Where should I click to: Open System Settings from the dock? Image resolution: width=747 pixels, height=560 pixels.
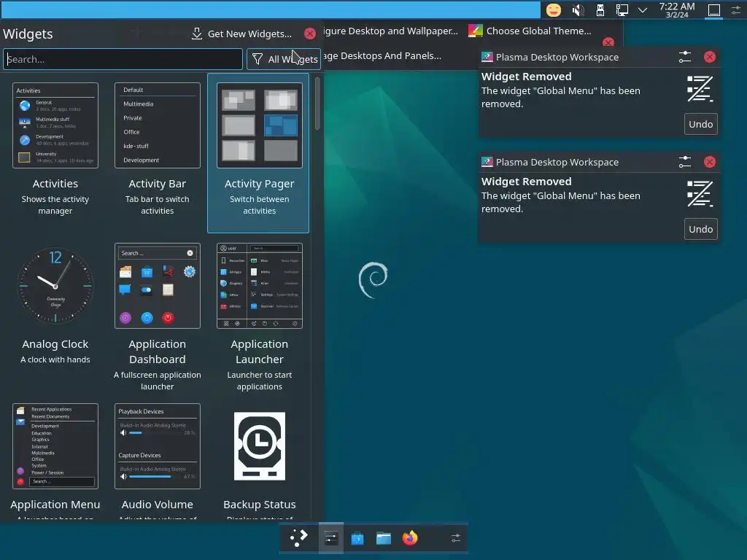click(330, 538)
